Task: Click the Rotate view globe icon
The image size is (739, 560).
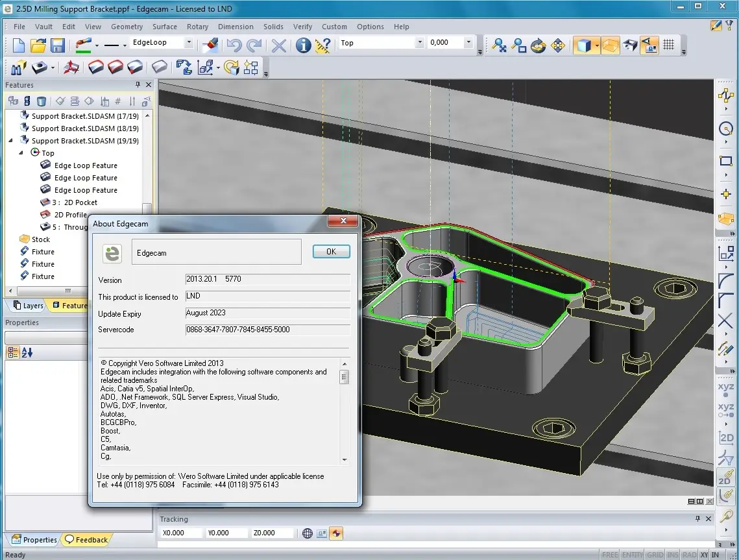Action: tap(539, 45)
